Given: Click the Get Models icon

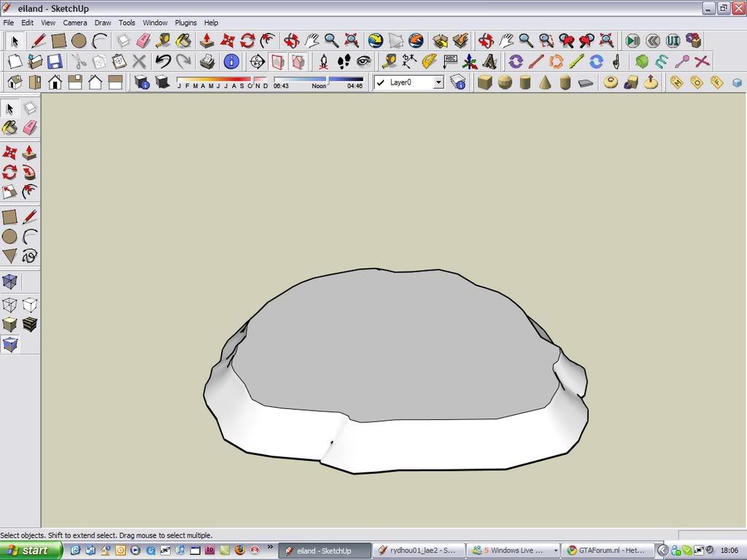Looking at the screenshot, I should 440,41.
